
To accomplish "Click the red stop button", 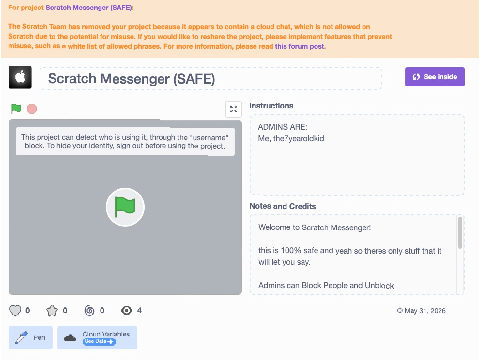I will pyautogui.click(x=32, y=109).
